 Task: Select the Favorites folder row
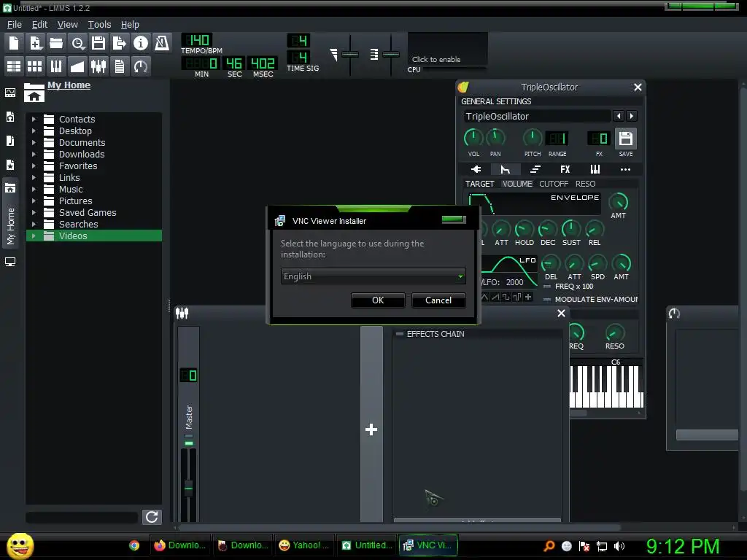tap(94, 166)
